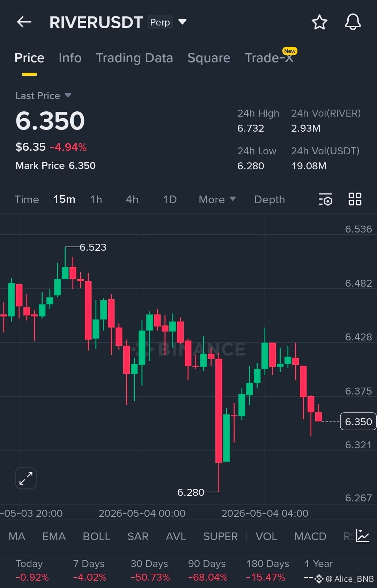Tap the 6.267 price axis label
Image resolution: width=377 pixels, height=588 pixels.
[358, 498]
